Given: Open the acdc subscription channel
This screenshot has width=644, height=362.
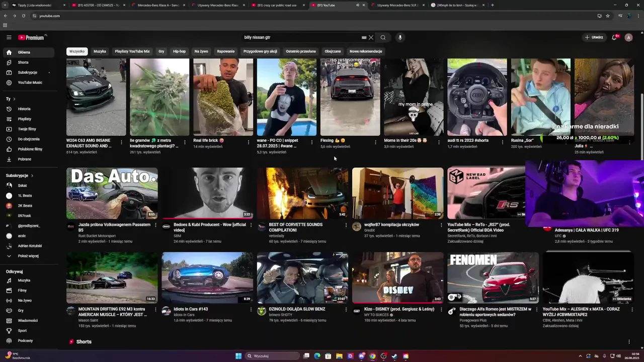Looking at the screenshot, I should pyautogui.click(x=29, y=236).
